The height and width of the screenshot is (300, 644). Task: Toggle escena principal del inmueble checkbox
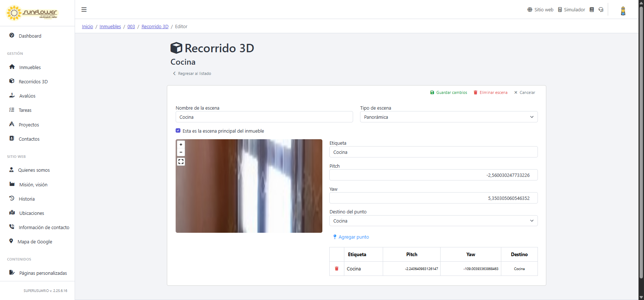click(178, 130)
